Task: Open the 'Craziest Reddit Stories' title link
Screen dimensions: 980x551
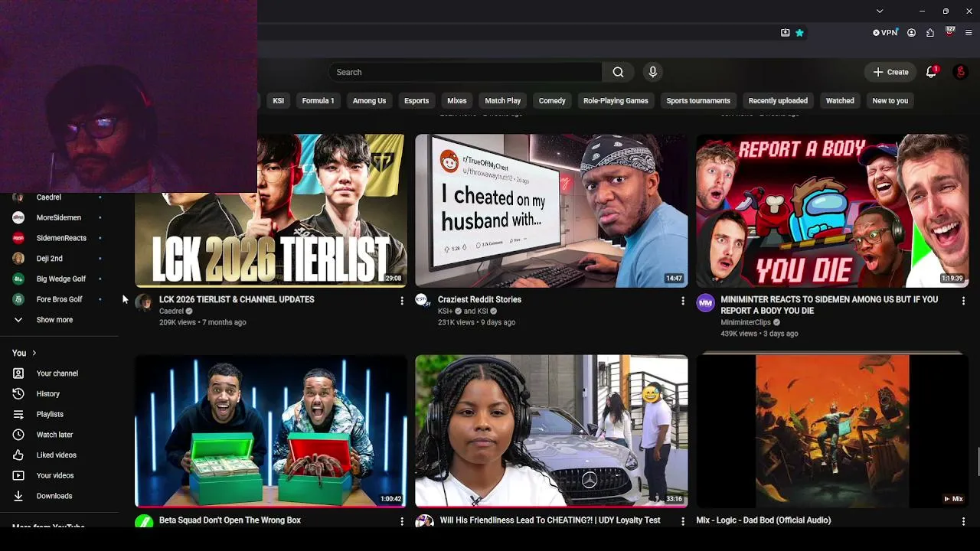Action: pos(479,299)
